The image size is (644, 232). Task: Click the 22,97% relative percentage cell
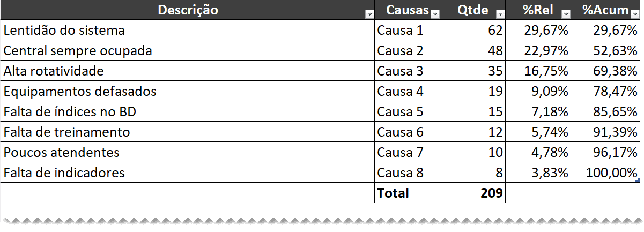(x=538, y=50)
